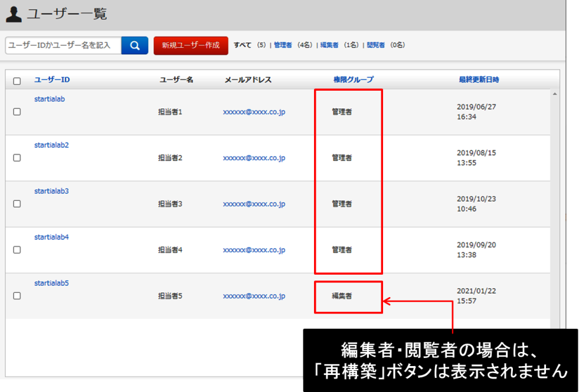This screenshot has width=579, height=392.
Task: Select user name 担当者4
Action: point(170,250)
